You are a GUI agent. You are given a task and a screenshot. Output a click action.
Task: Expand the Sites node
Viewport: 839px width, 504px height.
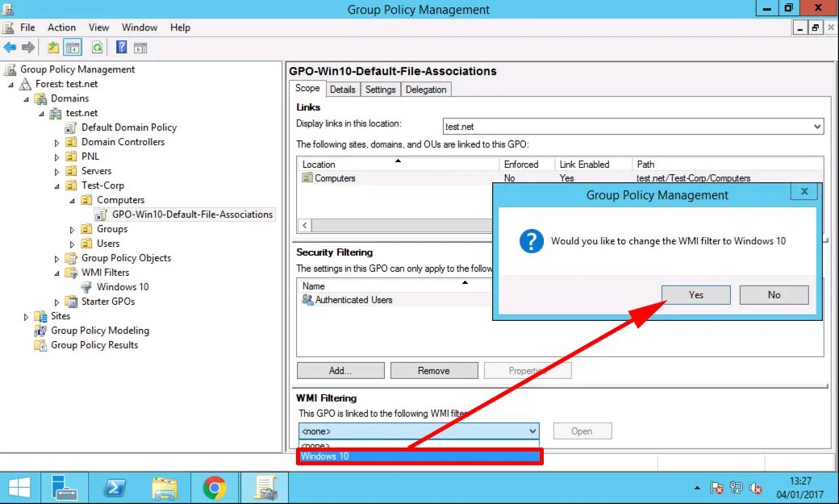(x=26, y=317)
